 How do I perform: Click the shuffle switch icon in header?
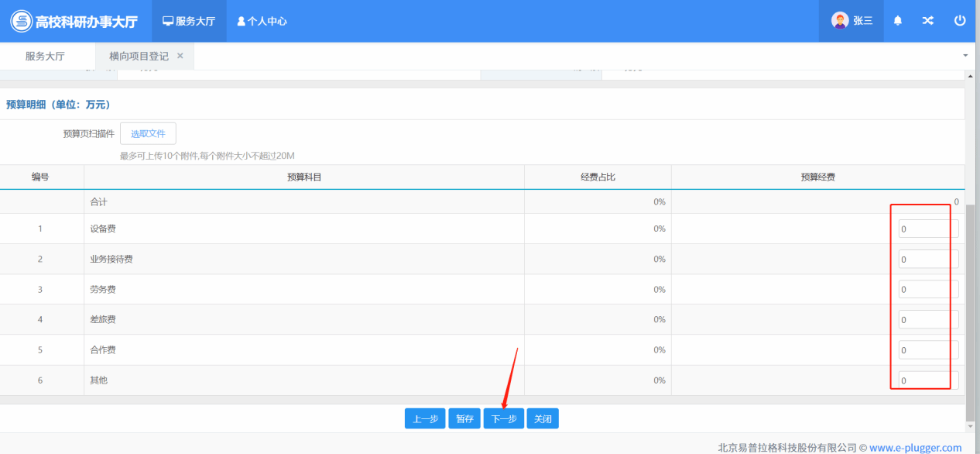[927, 21]
